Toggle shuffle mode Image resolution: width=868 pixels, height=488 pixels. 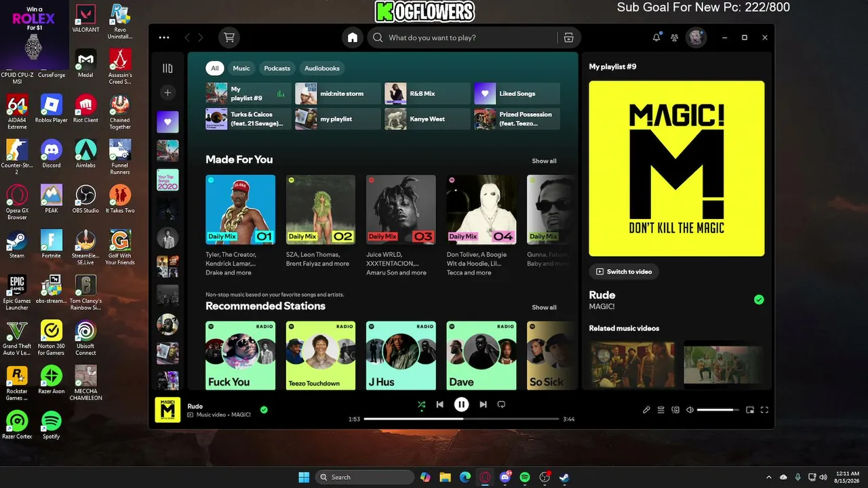pos(421,405)
